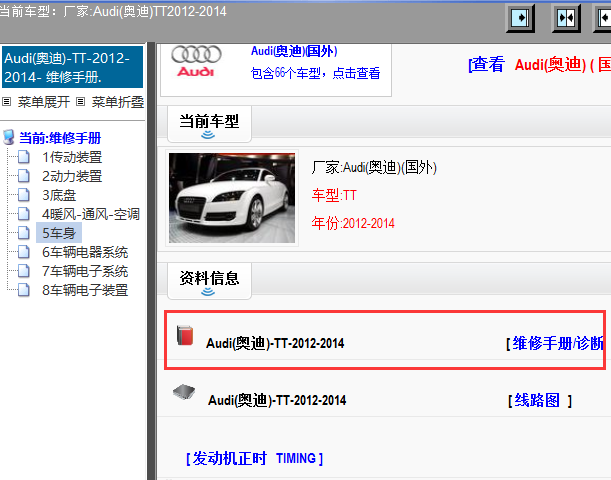Click the double-arrow split panel layout button

click(x=566, y=18)
